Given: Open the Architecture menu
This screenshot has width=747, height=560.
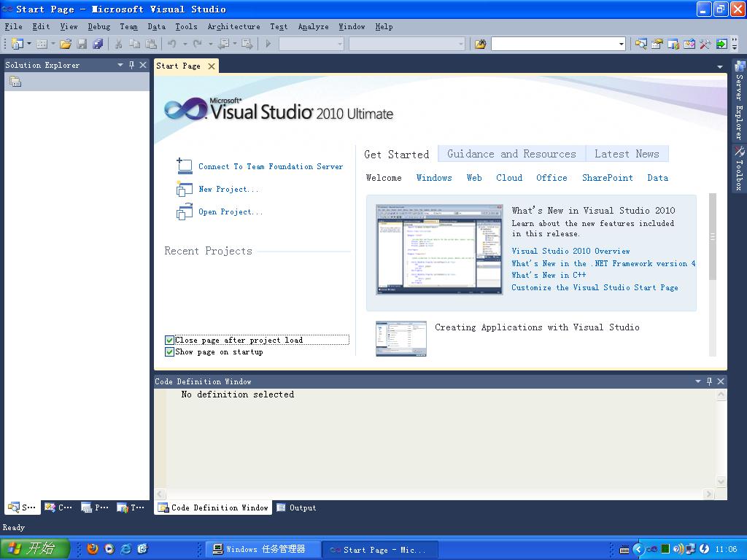Looking at the screenshot, I should click(234, 27).
